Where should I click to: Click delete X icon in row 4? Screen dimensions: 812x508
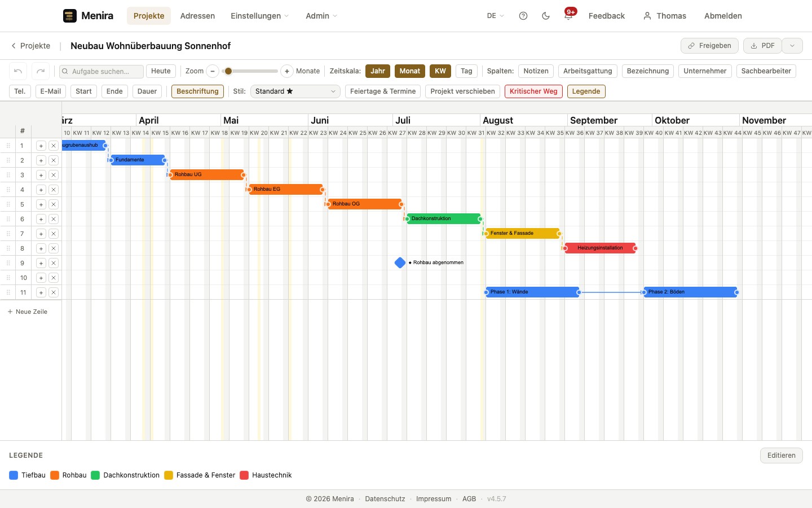pos(54,190)
